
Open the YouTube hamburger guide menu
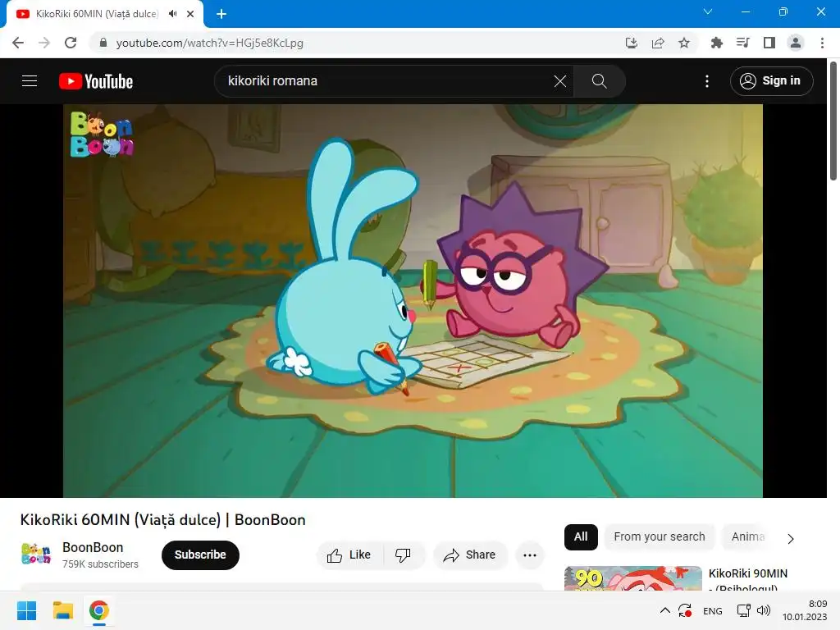30,81
